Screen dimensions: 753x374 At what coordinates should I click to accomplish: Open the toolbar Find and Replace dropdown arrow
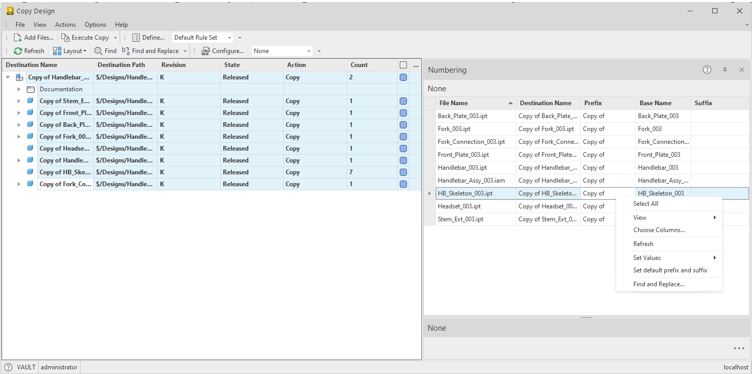point(185,51)
